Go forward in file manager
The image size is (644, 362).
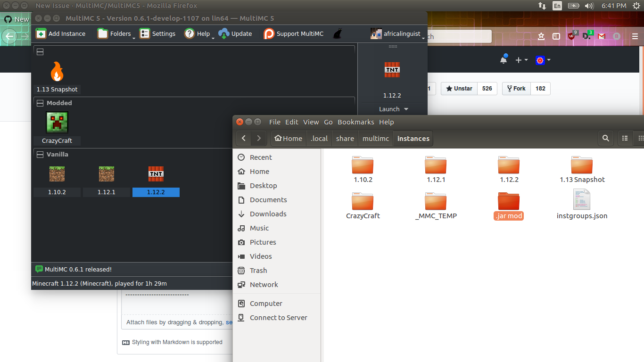[x=259, y=138]
